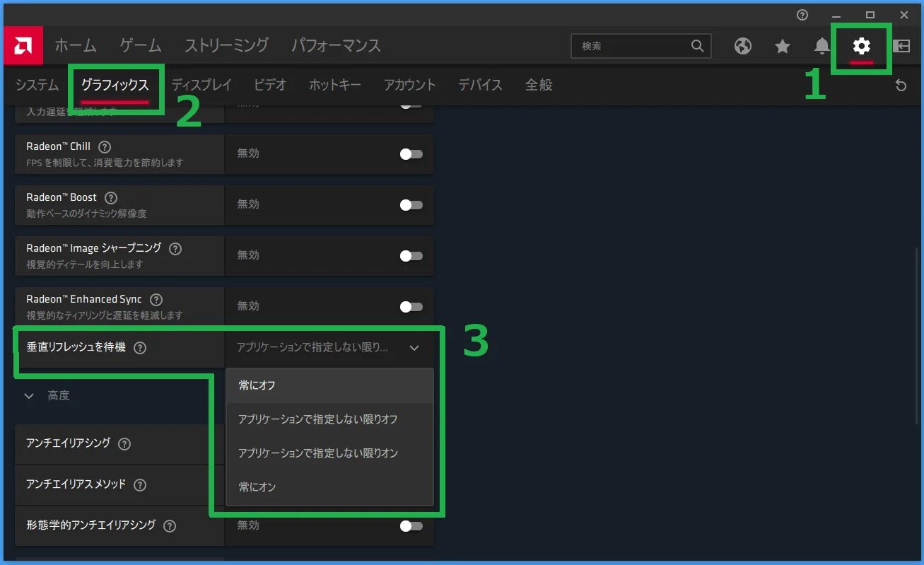Maximize the window
The width and height of the screenshot is (924, 565).
870,15
